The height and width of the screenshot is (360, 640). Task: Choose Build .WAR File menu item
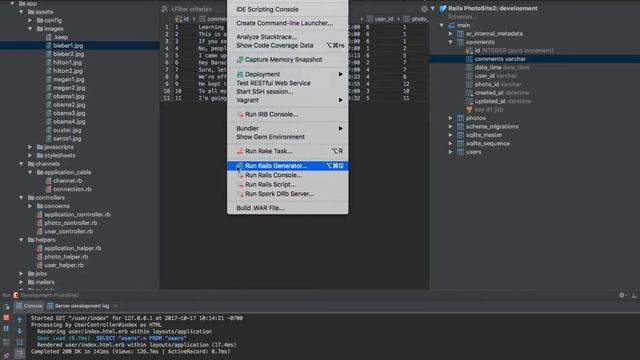pos(287,208)
